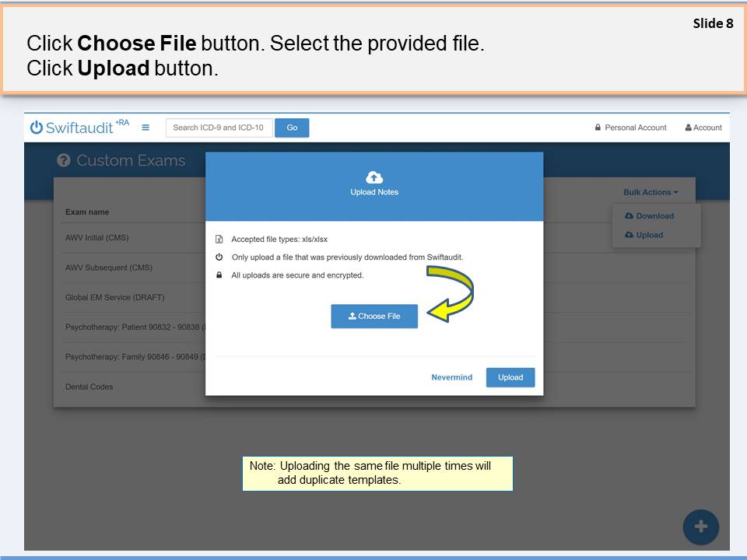This screenshot has height=560, width=747.
Task: Open the Dental Codes exam row
Action: tap(89, 387)
